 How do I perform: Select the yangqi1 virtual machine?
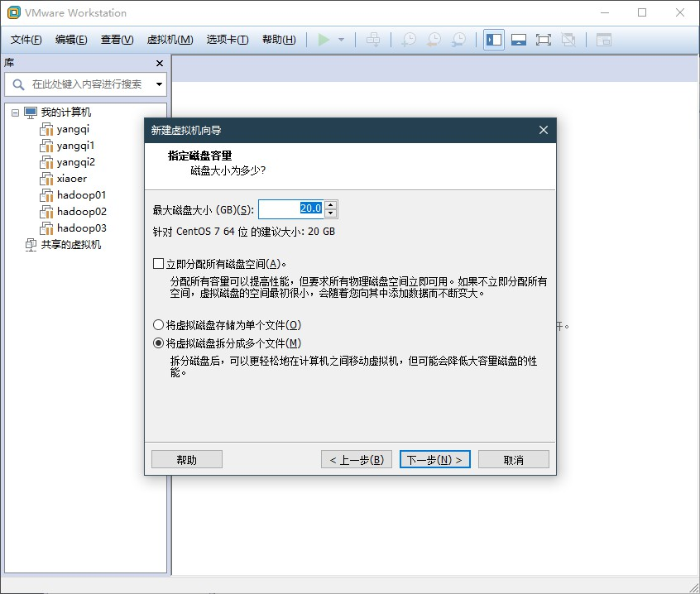(x=76, y=146)
